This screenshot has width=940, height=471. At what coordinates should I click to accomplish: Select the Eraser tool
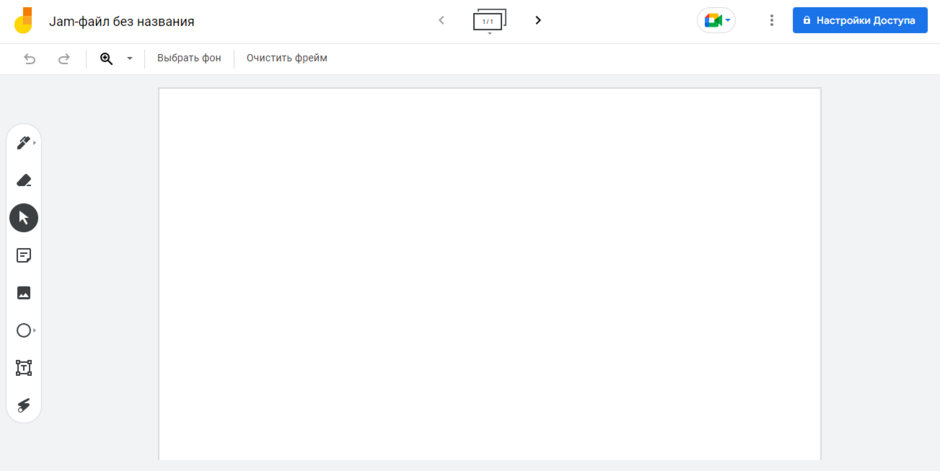click(23, 180)
